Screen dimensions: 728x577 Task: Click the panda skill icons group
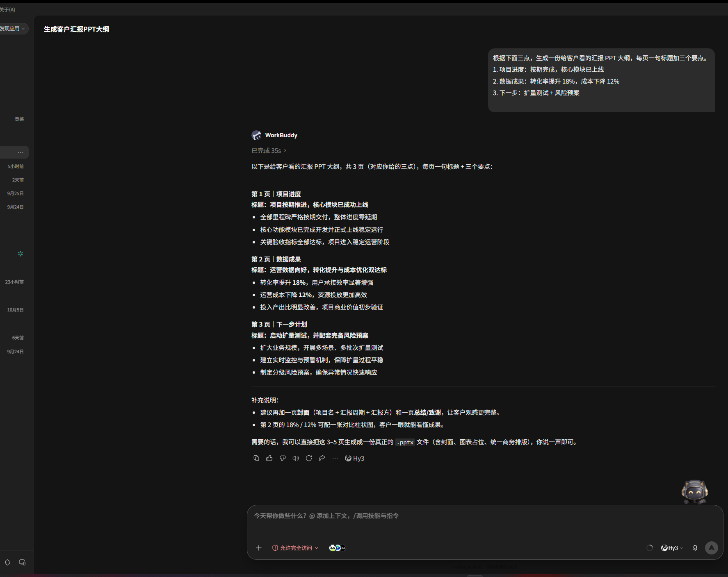pos(337,548)
